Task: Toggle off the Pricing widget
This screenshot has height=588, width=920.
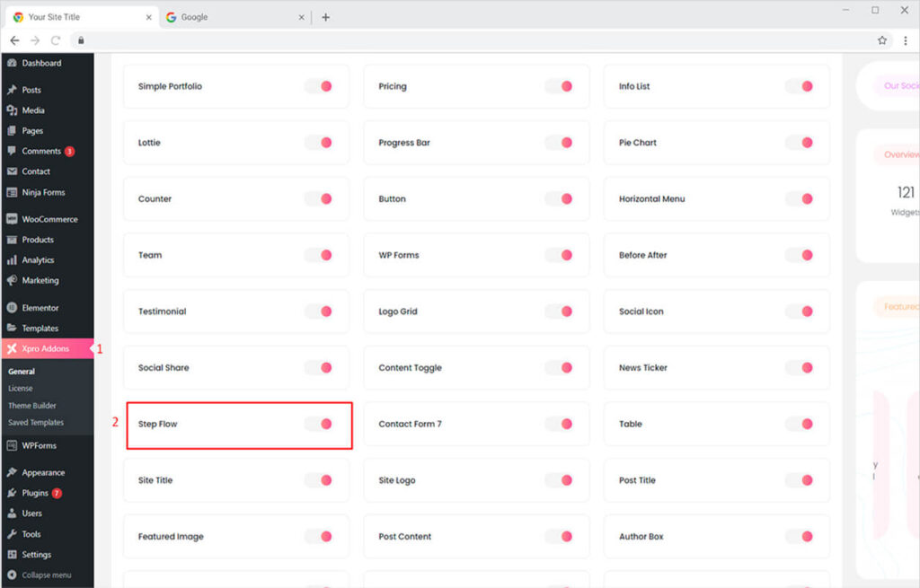Action: point(559,86)
